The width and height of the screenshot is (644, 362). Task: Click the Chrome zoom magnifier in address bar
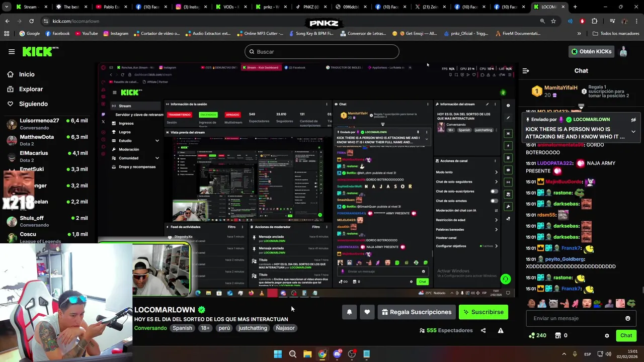click(x=542, y=21)
